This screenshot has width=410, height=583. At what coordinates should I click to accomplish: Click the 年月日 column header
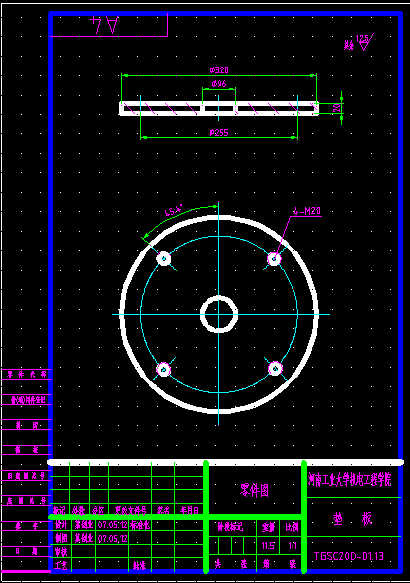click(189, 510)
